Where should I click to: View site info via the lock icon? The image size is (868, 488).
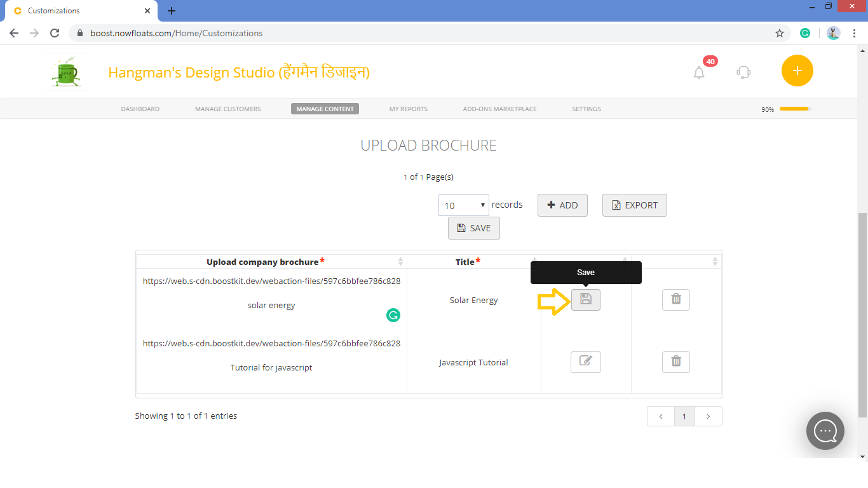coord(80,33)
